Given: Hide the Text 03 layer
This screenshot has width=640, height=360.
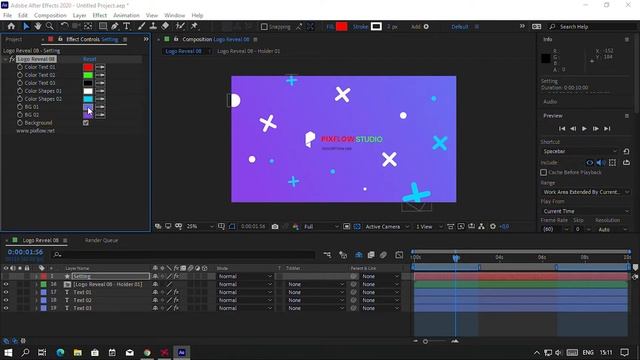Looking at the screenshot, I should [x=6, y=308].
